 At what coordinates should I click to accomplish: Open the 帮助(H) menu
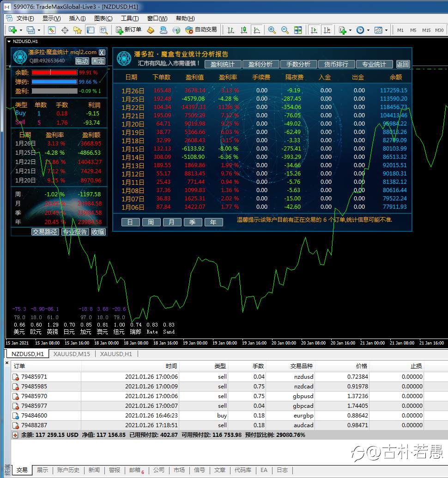point(185,18)
